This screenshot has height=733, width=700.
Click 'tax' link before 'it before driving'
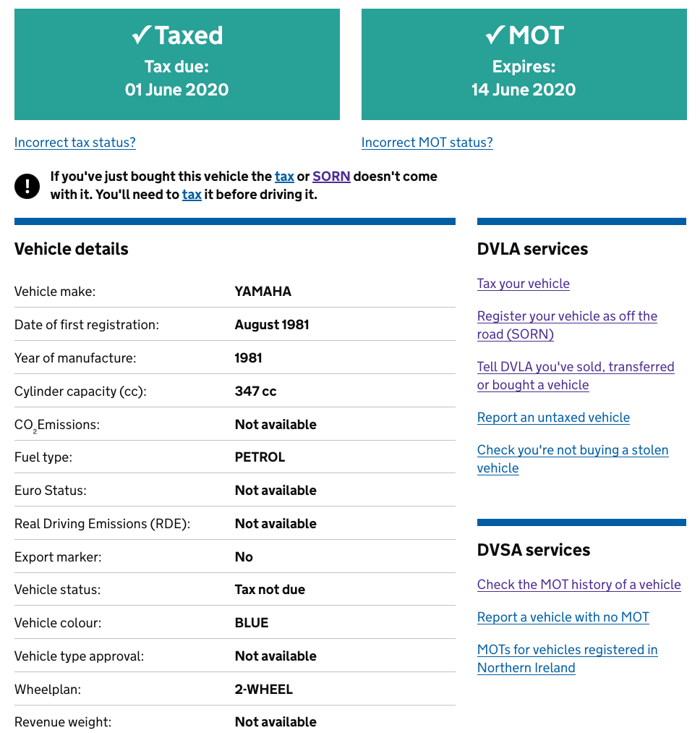click(192, 195)
